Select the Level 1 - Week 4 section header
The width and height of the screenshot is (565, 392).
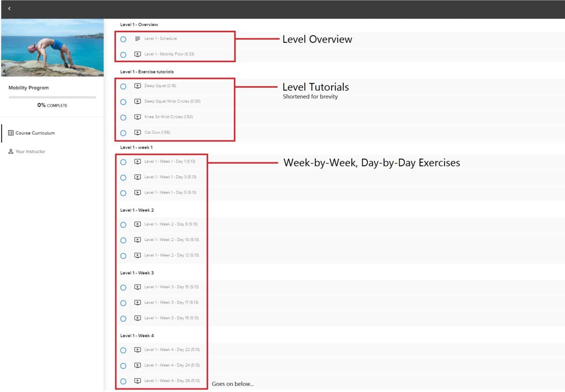[x=137, y=336]
